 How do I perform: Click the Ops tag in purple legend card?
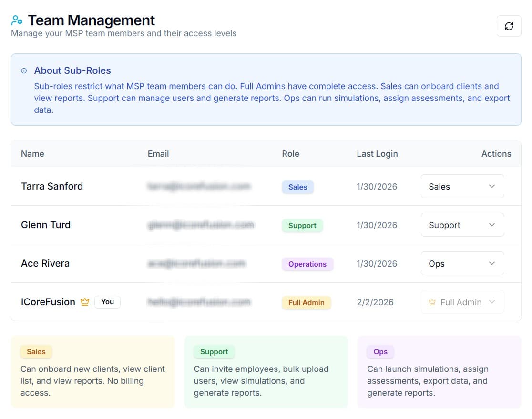(x=380, y=352)
